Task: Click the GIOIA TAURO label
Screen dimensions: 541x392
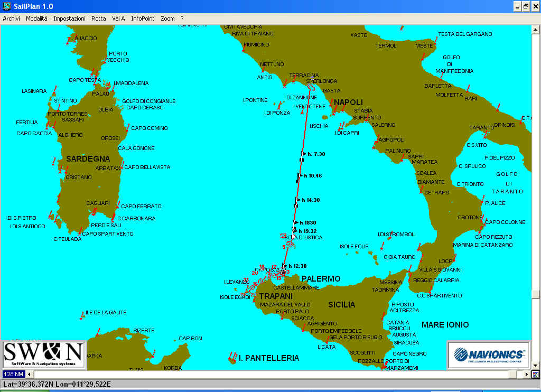Action: point(399,257)
